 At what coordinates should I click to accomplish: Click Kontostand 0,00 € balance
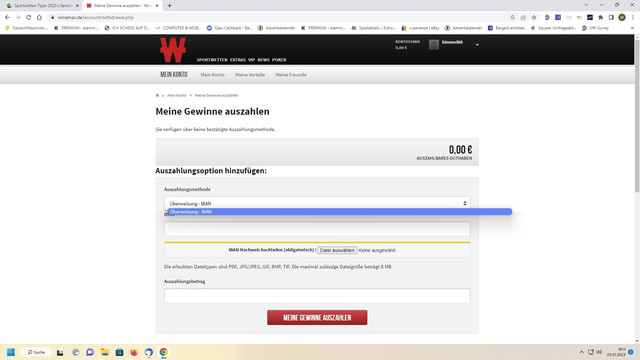point(407,44)
